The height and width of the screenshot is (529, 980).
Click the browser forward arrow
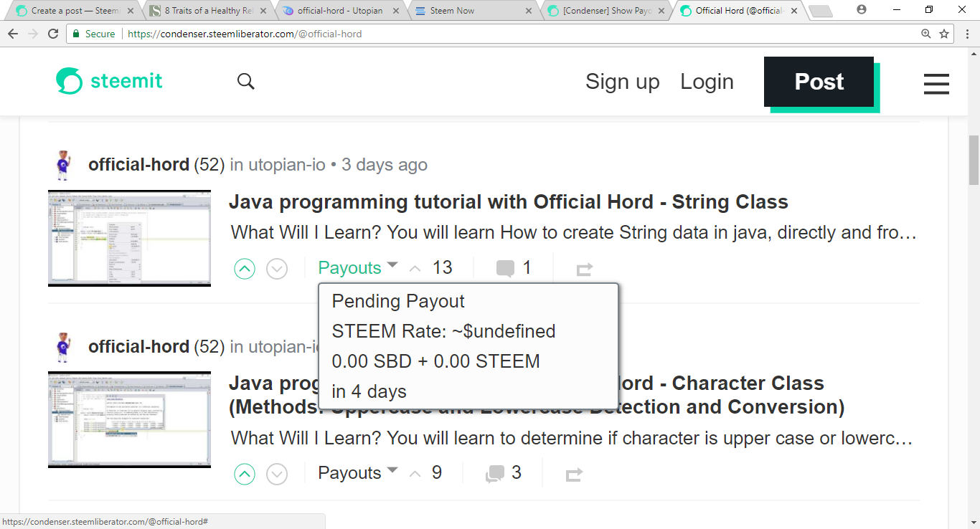pos(33,34)
